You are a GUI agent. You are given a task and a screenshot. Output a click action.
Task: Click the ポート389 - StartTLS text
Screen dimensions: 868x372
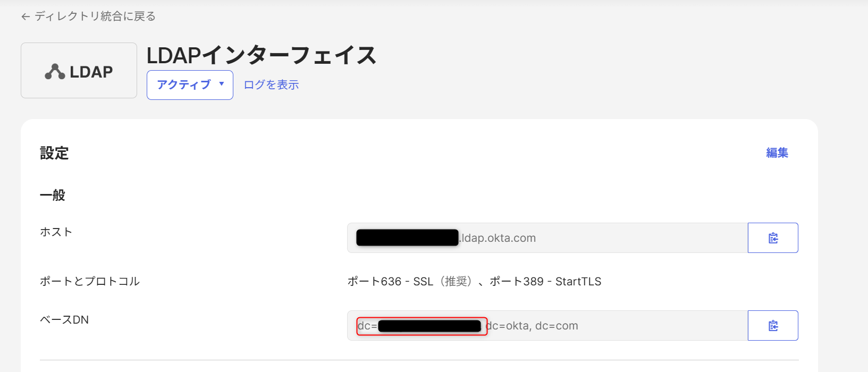tap(545, 282)
